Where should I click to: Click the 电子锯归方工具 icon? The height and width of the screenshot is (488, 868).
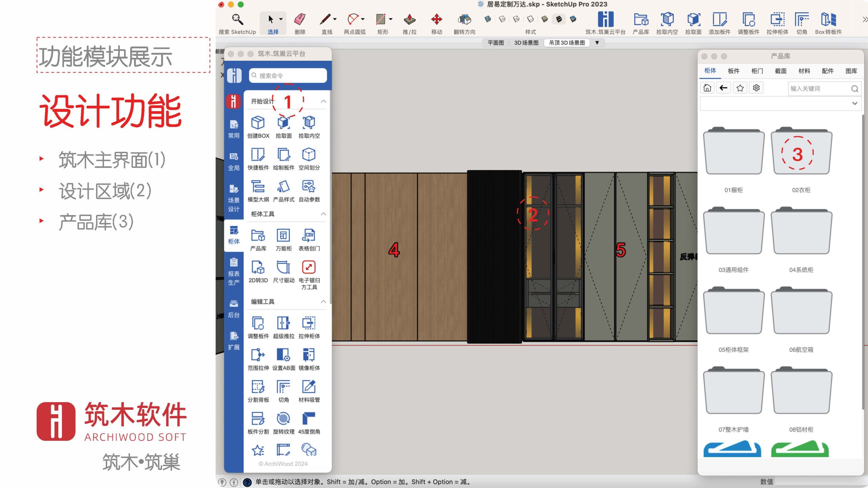pos(309,267)
